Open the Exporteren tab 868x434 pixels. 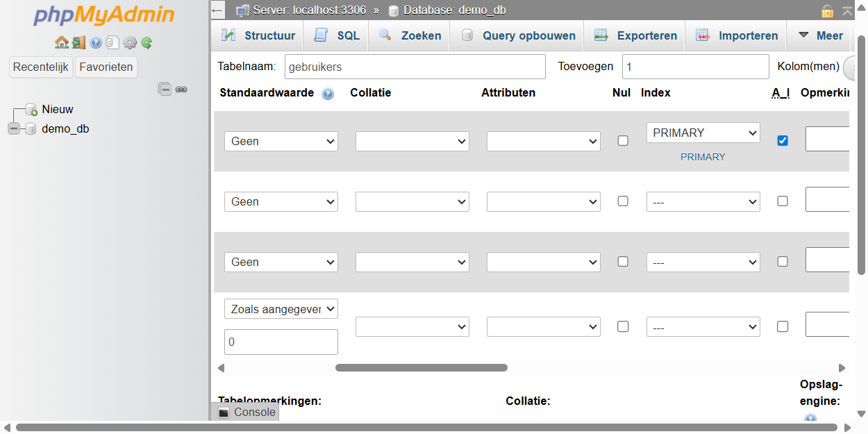pos(635,35)
